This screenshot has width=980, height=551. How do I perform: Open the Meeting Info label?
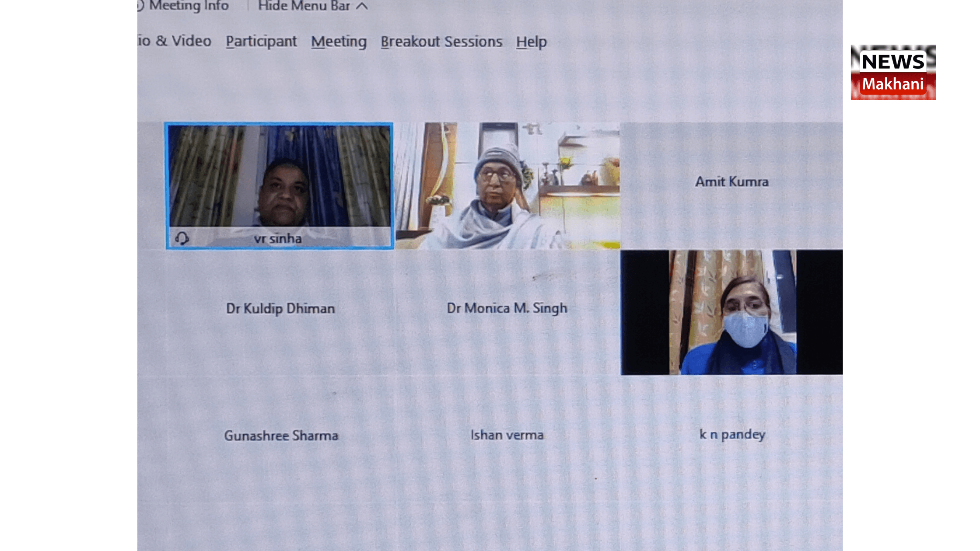[189, 6]
